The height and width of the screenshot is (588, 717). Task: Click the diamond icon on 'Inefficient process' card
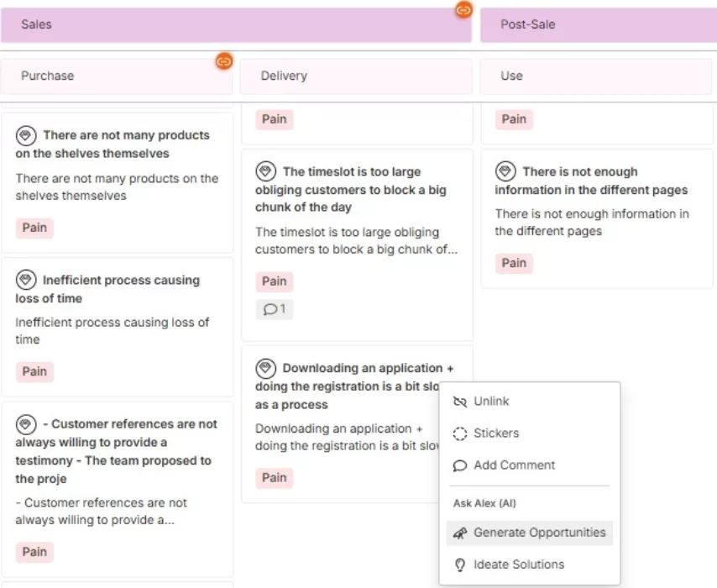point(26,281)
